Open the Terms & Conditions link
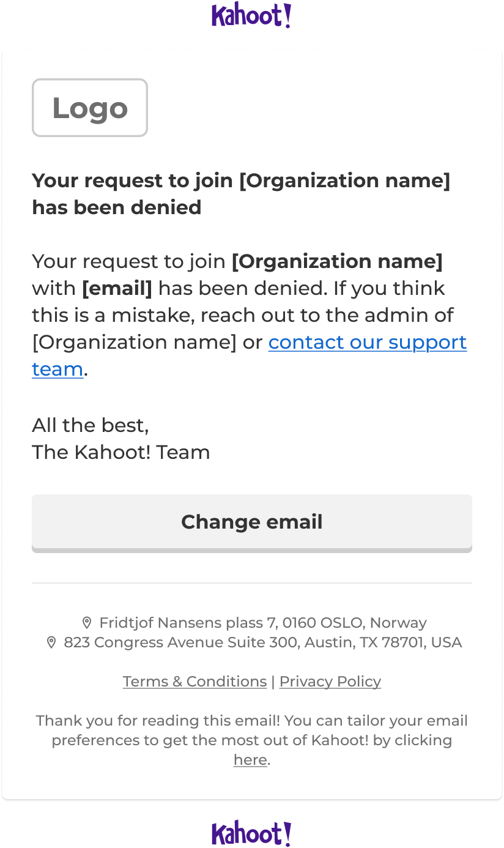This screenshot has height=848, width=504. (x=195, y=682)
